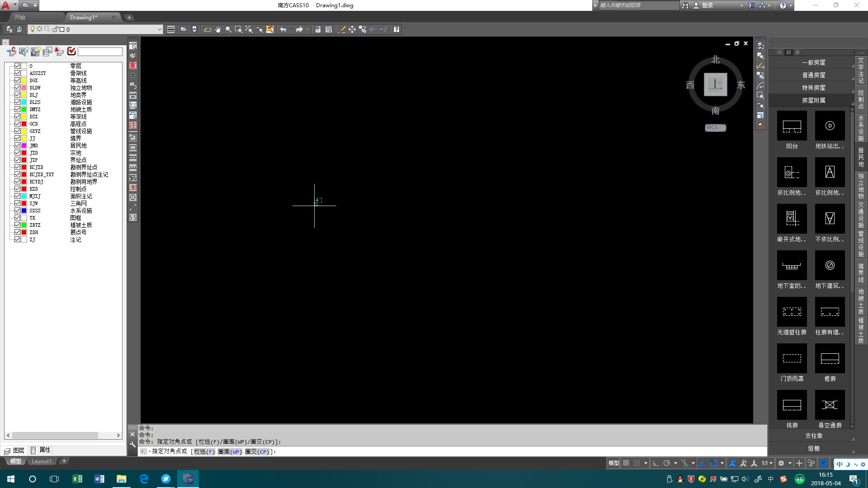Toggle object snap in status bar
Screen dimensions: 868x488
click(714, 463)
